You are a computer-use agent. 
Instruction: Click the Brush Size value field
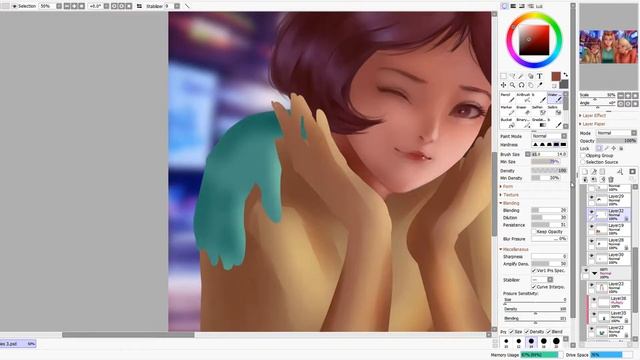[549, 154]
